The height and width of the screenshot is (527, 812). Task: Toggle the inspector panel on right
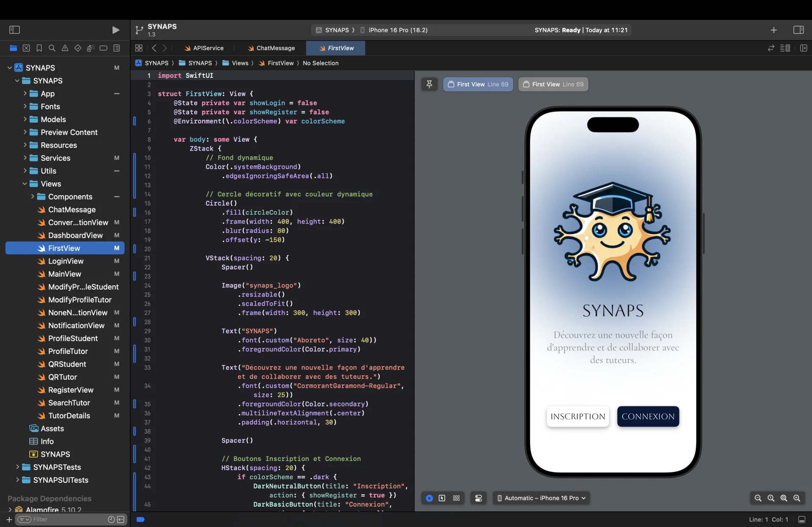(x=798, y=30)
